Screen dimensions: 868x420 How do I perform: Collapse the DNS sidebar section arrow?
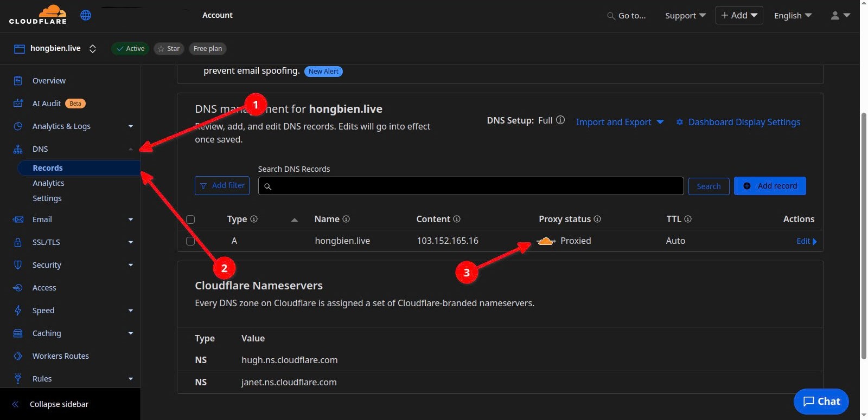(131, 149)
